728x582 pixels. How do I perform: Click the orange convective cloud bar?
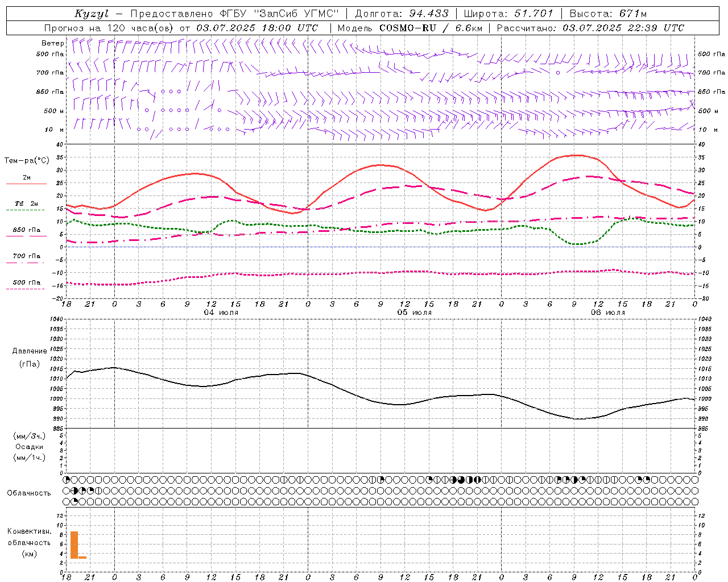click(74, 544)
